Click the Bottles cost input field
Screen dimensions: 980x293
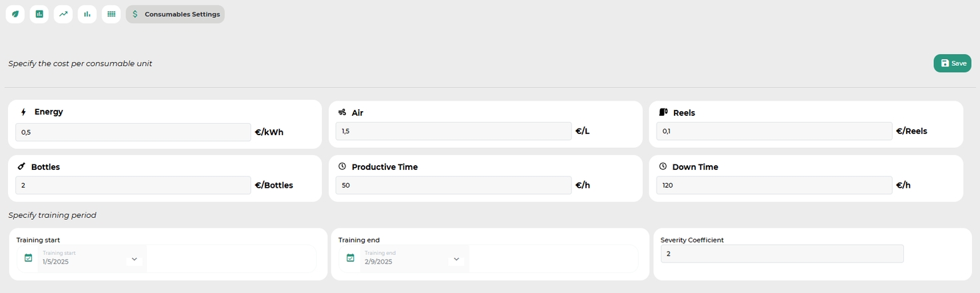tap(133, 185)
